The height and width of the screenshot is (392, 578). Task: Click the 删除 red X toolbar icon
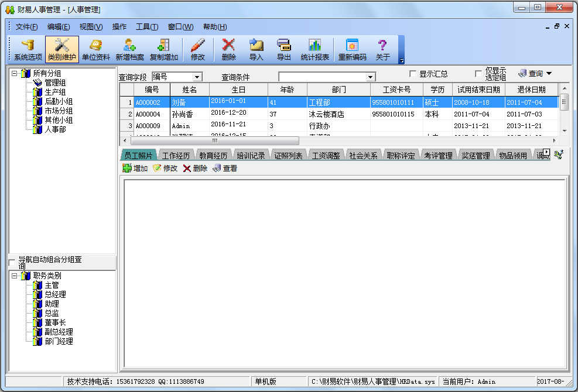tap(229, 50)
